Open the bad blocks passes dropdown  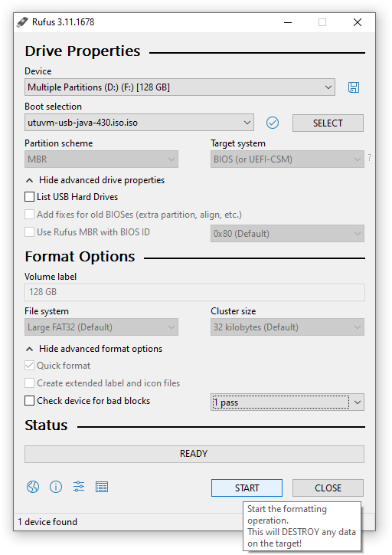(287, 402)
